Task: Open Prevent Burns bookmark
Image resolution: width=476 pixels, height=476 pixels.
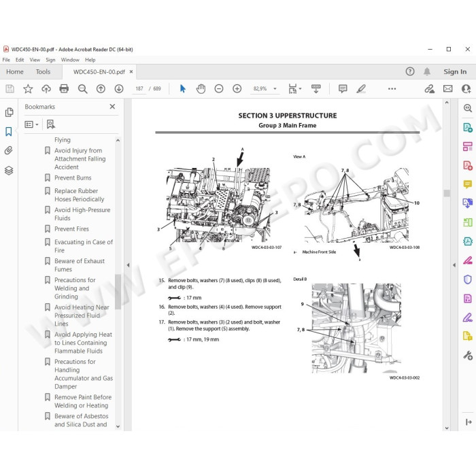Action: (x=73, y=178)
